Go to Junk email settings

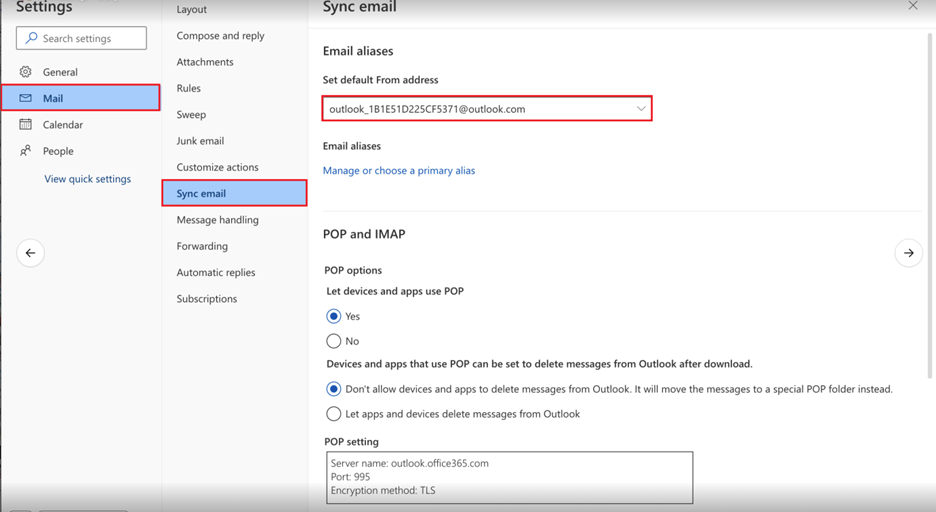tap(200, 141)
